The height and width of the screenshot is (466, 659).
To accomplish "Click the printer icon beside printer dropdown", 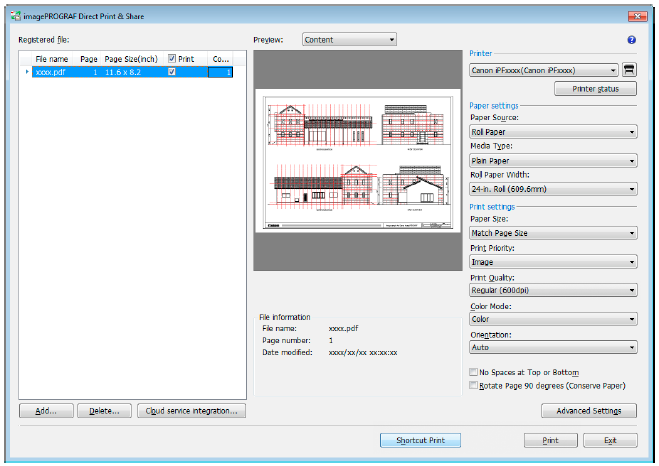I will click(x=629, y=70).
